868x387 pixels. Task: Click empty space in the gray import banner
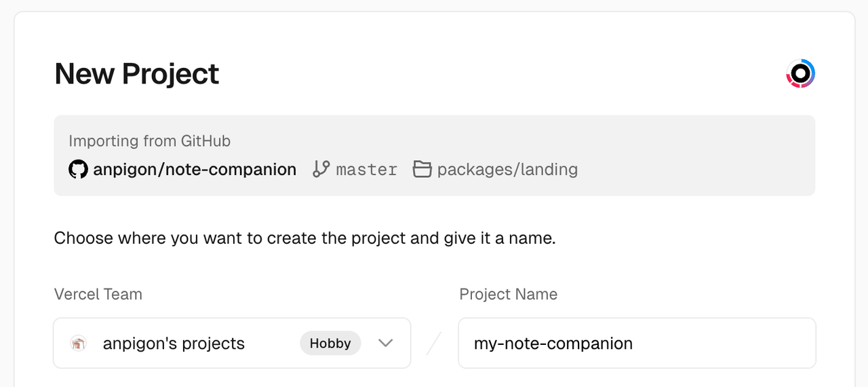(x=692, y=156)
